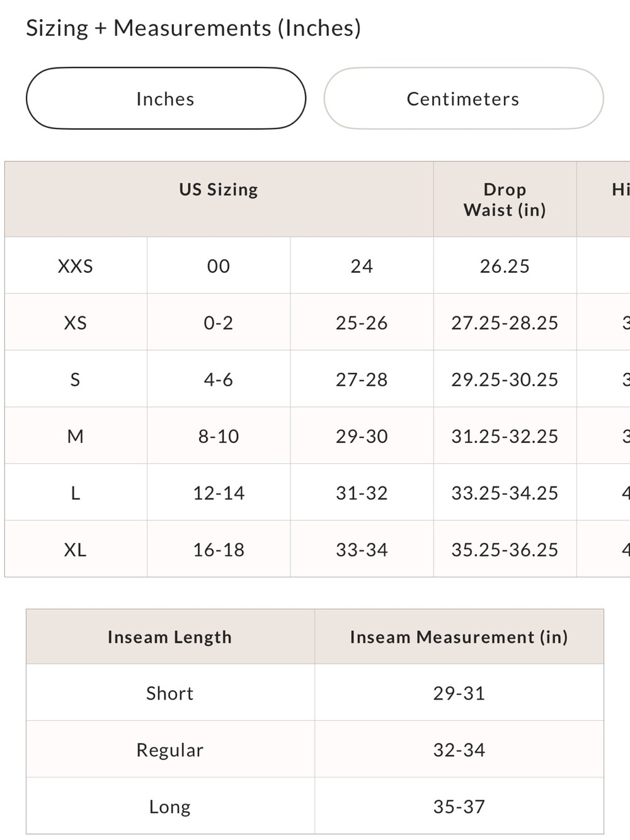Choose the M size row label
630x840 pixels.
76,436
